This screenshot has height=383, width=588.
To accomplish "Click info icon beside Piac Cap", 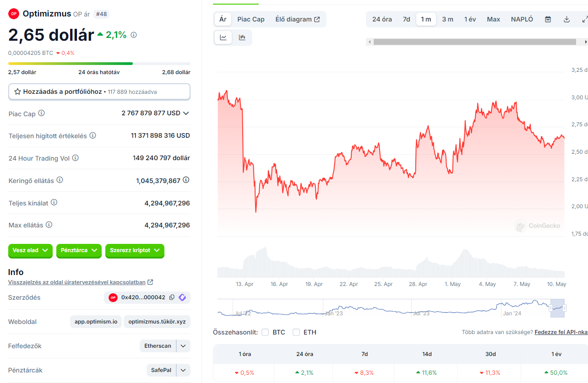I will coord(41,113).
